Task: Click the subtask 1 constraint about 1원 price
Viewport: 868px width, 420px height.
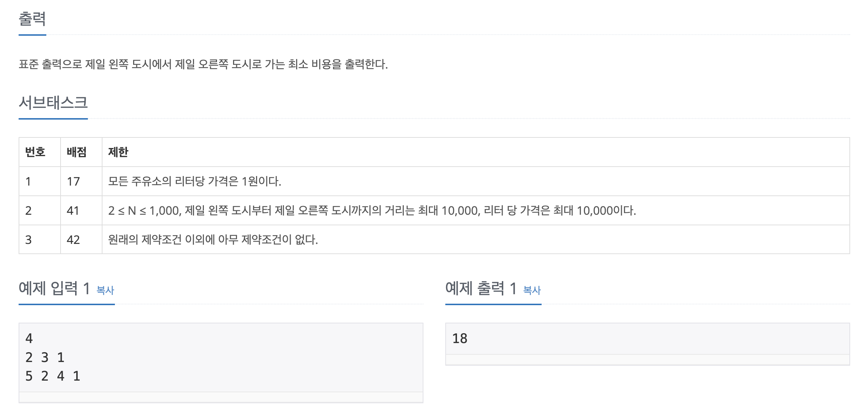Action: pyautogui.click(x=194, y=181)
